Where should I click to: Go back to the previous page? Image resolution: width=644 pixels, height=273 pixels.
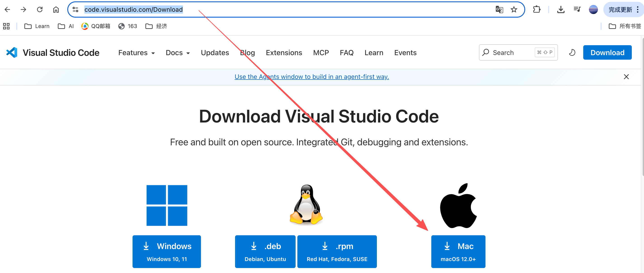point(7,9)
